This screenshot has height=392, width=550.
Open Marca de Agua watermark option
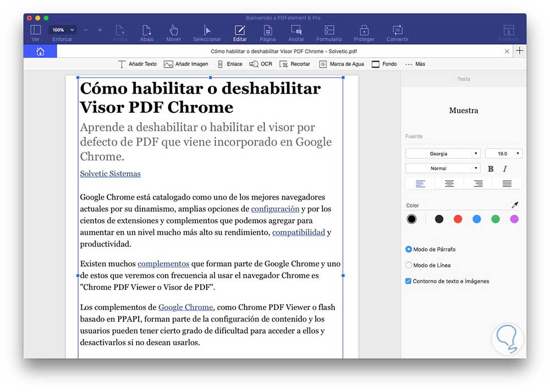(342, 64)
